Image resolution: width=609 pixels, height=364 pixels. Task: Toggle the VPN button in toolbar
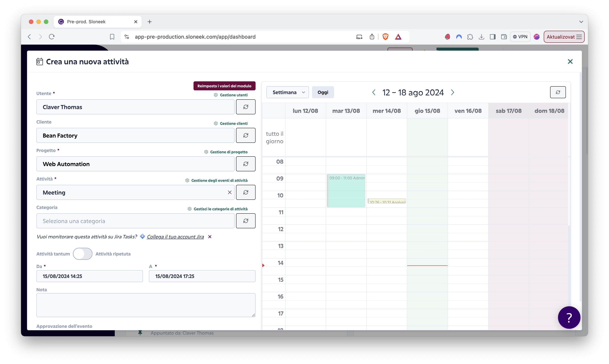520,37
